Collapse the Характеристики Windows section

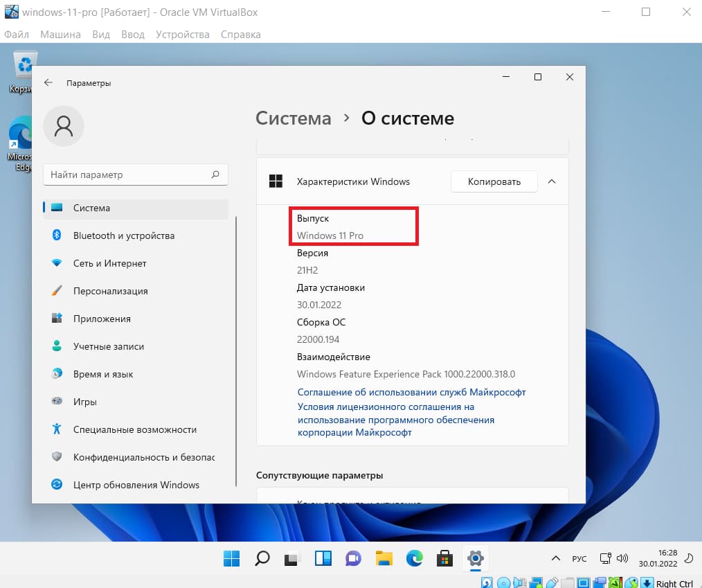click(552, 182)
